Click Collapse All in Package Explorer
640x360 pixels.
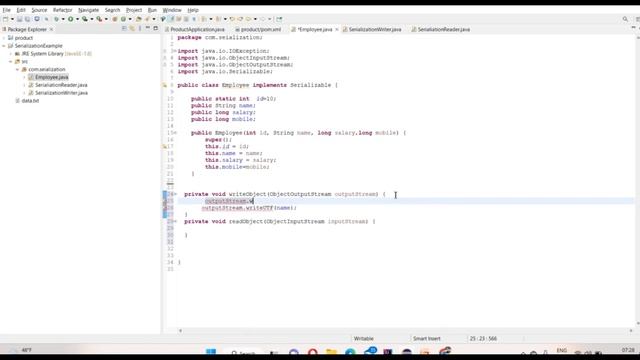point(124,29)
